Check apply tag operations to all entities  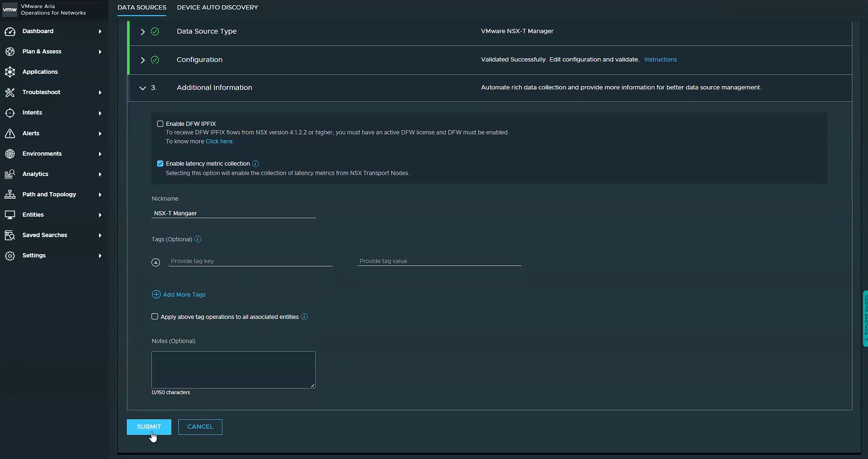pos(155,317)
